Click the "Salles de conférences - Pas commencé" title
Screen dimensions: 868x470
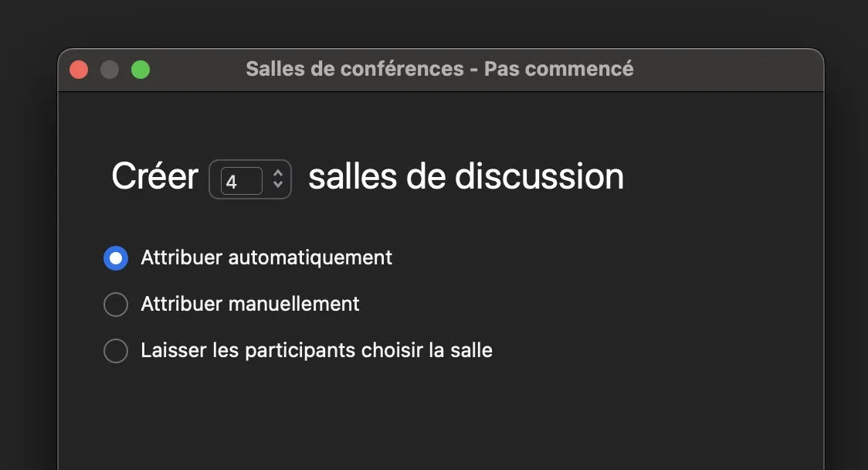click(x=439, y=69)
